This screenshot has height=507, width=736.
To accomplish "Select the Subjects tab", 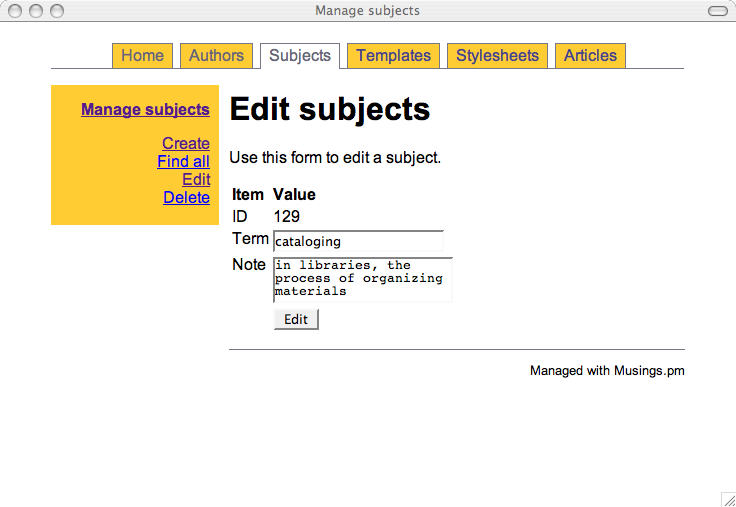I will (299, 56).
